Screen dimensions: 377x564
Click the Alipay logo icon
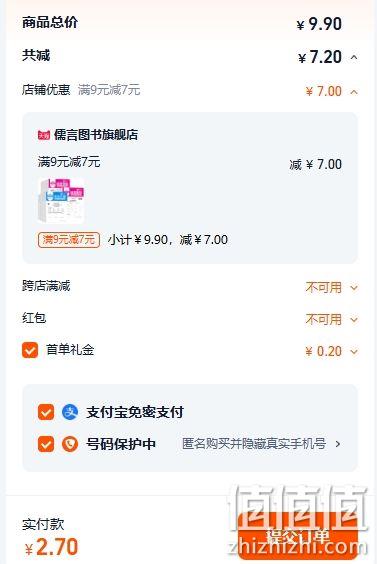(70, 412)
